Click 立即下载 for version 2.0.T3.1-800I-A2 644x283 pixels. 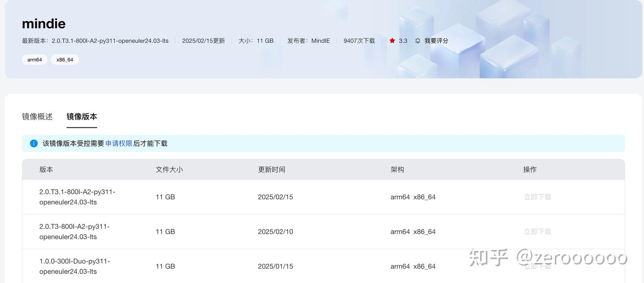(538, 197)
